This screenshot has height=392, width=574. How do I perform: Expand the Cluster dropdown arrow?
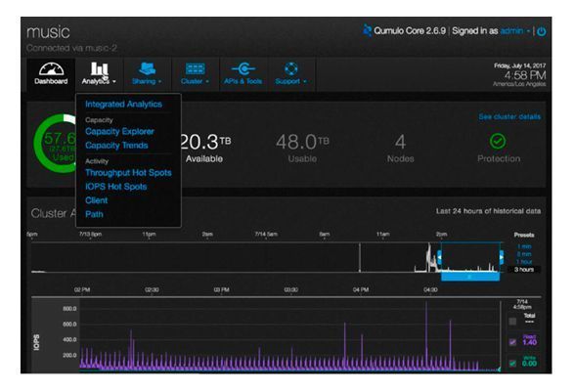pos(207,81)
